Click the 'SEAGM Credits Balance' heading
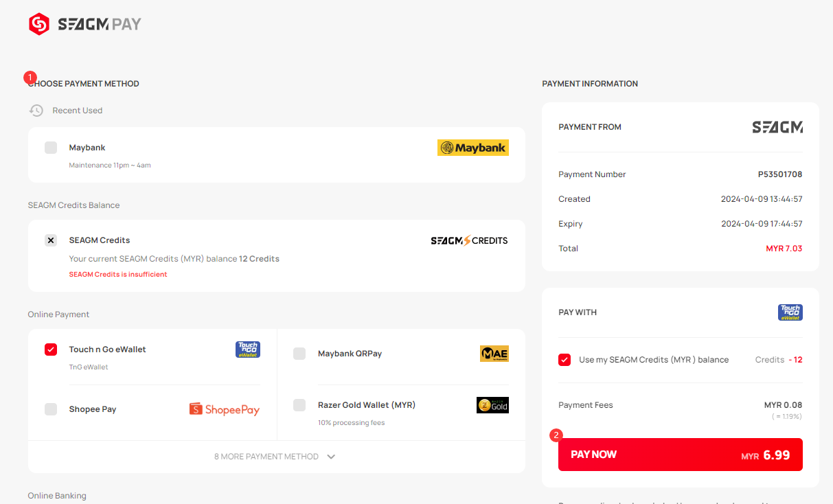Image resolution: width=833 pixels, height=504 pixels. (74, 205)
